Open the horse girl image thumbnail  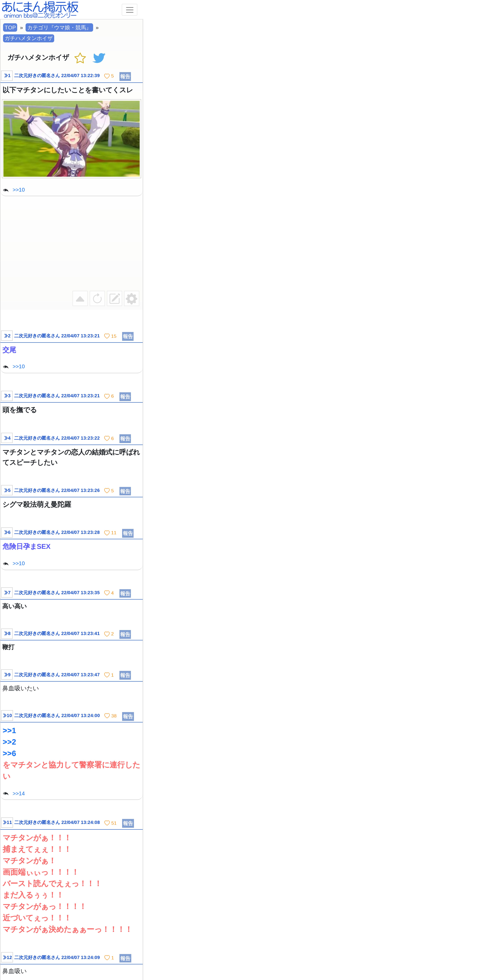[x=71, y=139]
